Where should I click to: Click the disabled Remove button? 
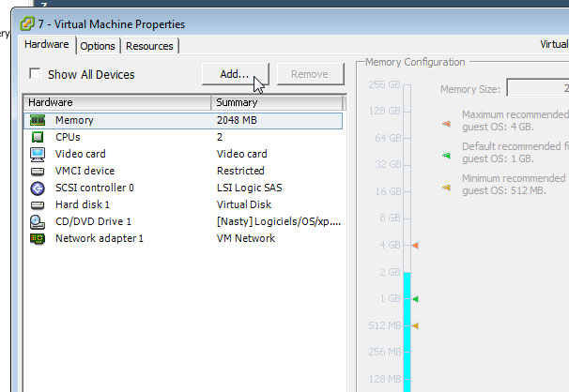310,74
